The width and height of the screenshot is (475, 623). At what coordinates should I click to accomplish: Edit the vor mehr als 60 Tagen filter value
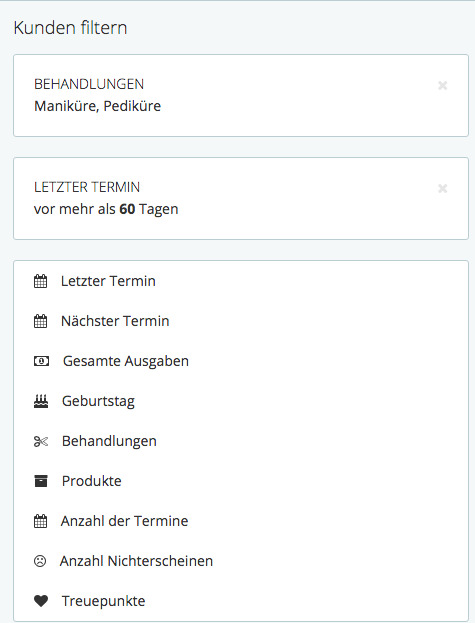point(106,209)
